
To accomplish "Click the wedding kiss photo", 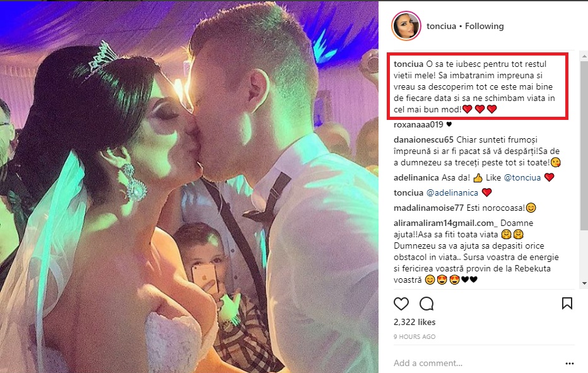I will 189,187.
